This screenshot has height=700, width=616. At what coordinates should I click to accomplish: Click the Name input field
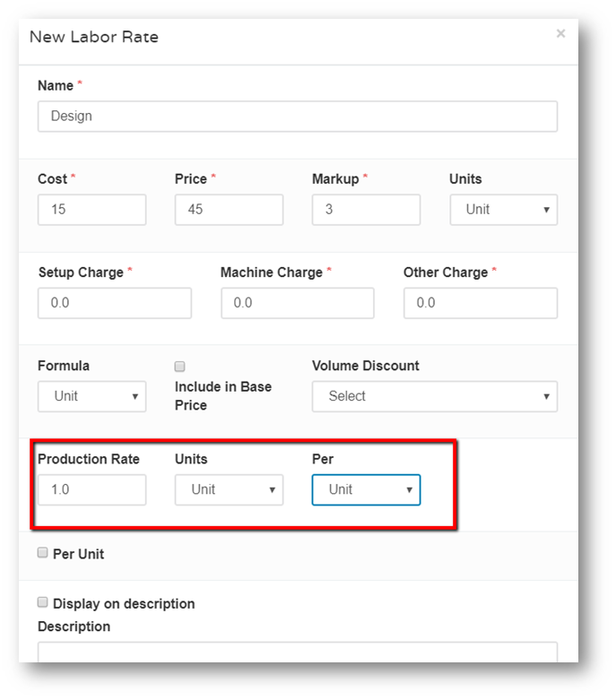pos(298,117)
